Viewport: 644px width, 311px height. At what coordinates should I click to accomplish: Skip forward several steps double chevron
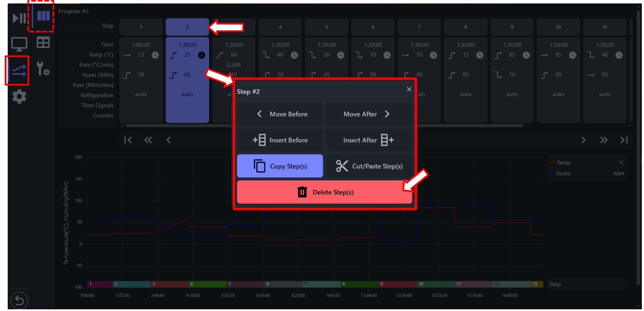tap(604, 140)
